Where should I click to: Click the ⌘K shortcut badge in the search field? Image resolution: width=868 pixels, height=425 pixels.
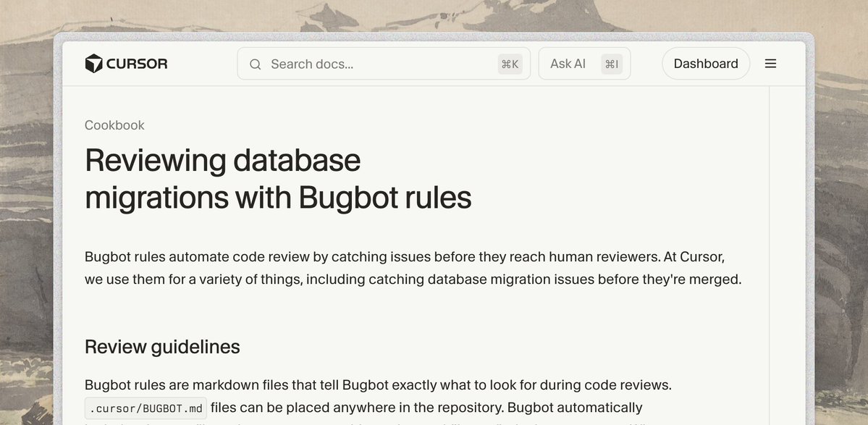click(510, 64)
